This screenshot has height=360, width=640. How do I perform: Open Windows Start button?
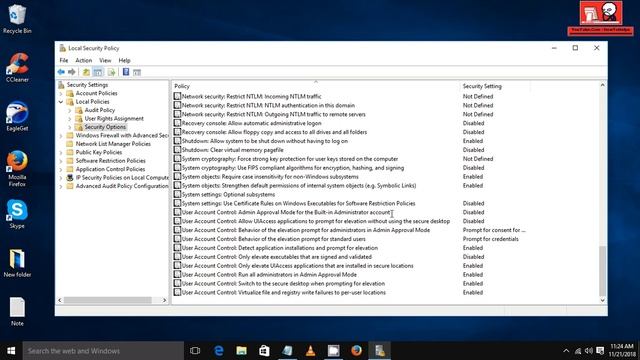[x=11, y=351]
